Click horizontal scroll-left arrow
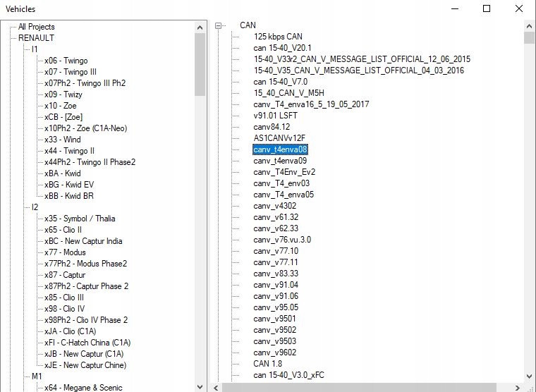 coord(217,388)
